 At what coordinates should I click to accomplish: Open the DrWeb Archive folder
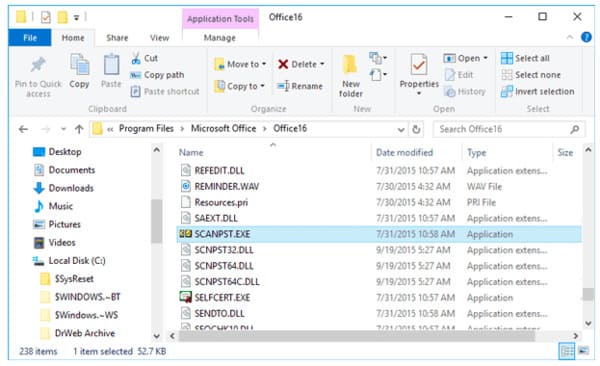click(x=78, y=333)
